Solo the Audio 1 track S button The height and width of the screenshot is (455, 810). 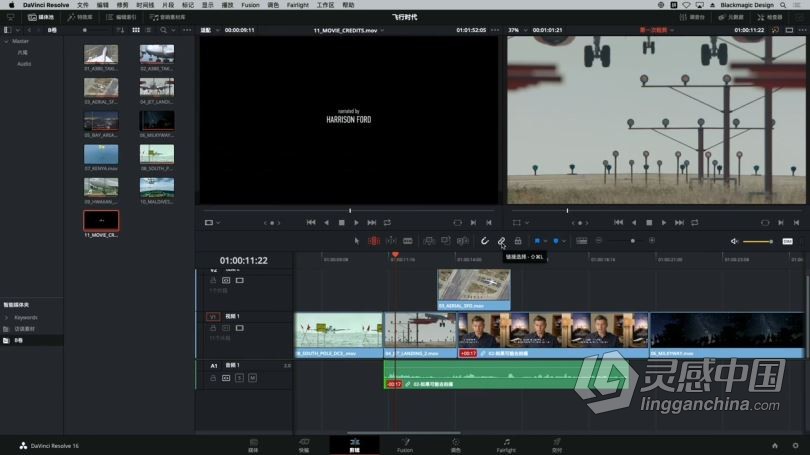click(239, 378)
